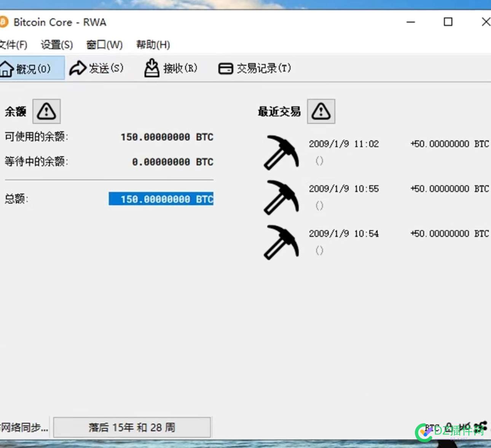Click the date 2009/1/9 10:54
Image resolution: width=491 pixels, height=448 pixels.
(344, 234)
